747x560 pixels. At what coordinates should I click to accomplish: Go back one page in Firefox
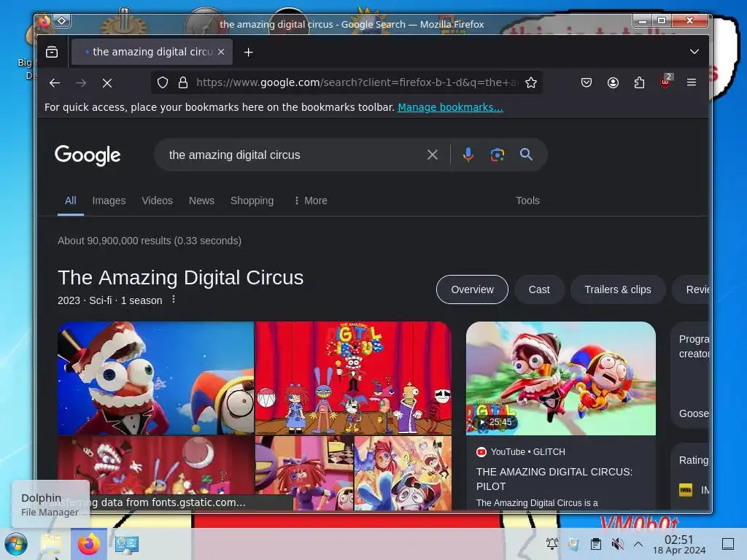coord(55,83)
